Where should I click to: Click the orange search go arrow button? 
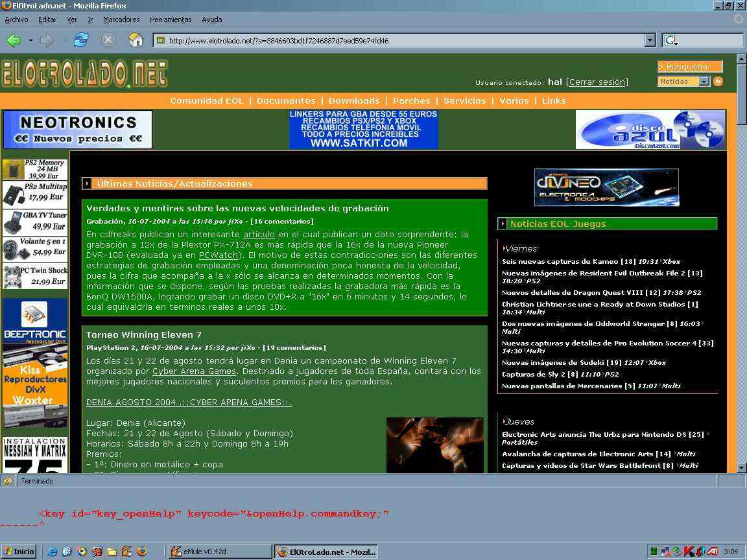click(718, 82)
